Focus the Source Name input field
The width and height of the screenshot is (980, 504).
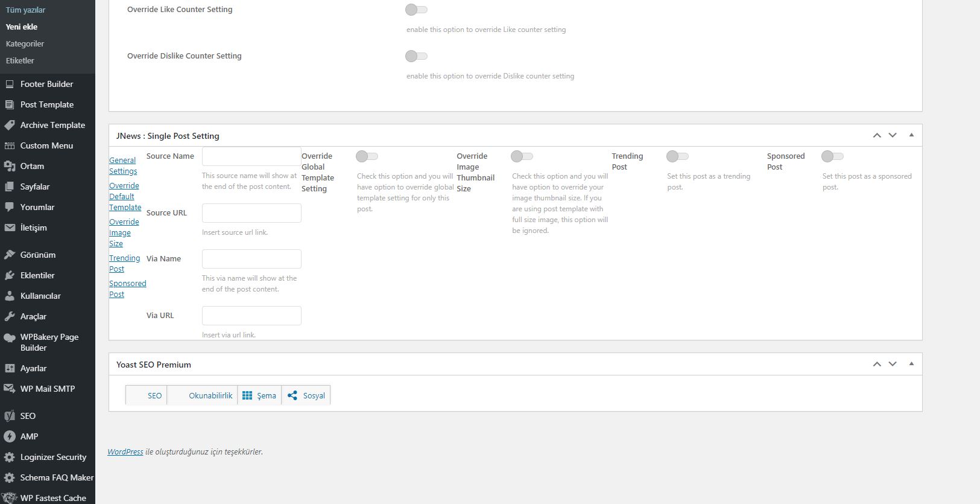(x=251, y=156)
